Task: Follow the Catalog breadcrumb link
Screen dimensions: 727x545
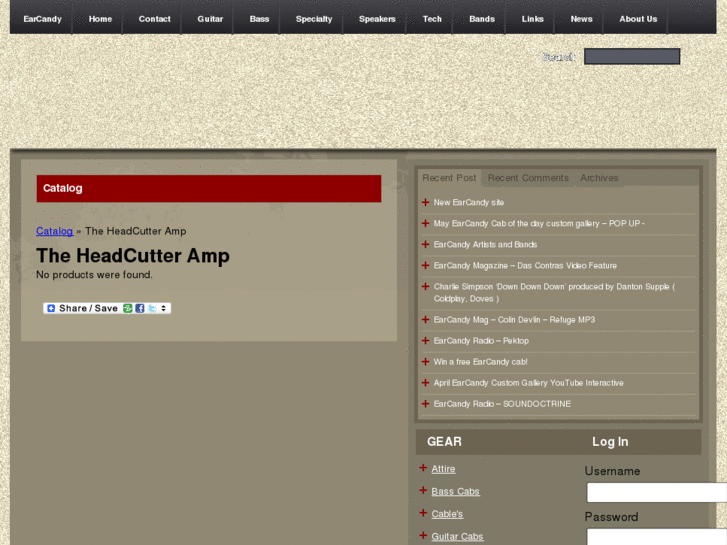Action: coord(54,231)
